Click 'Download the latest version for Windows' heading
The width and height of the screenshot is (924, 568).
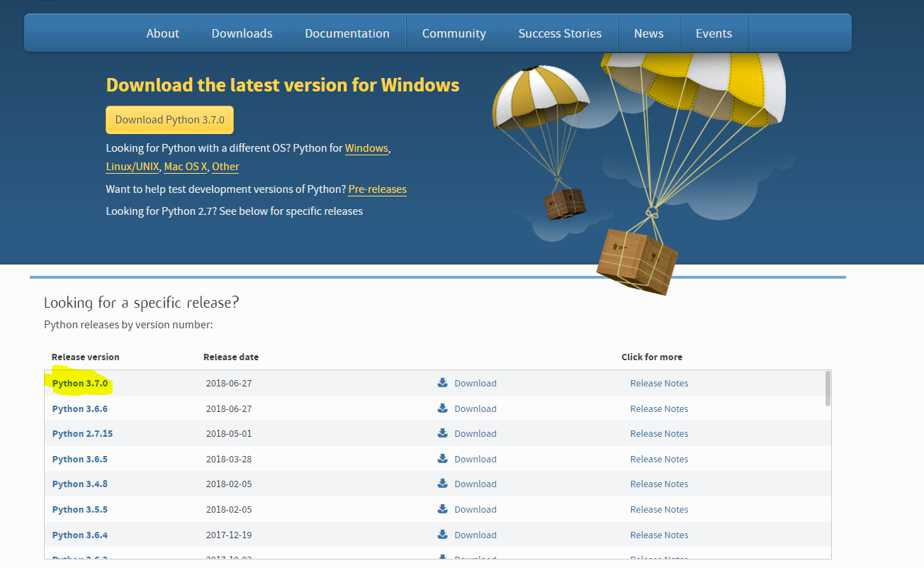(283, 85)
